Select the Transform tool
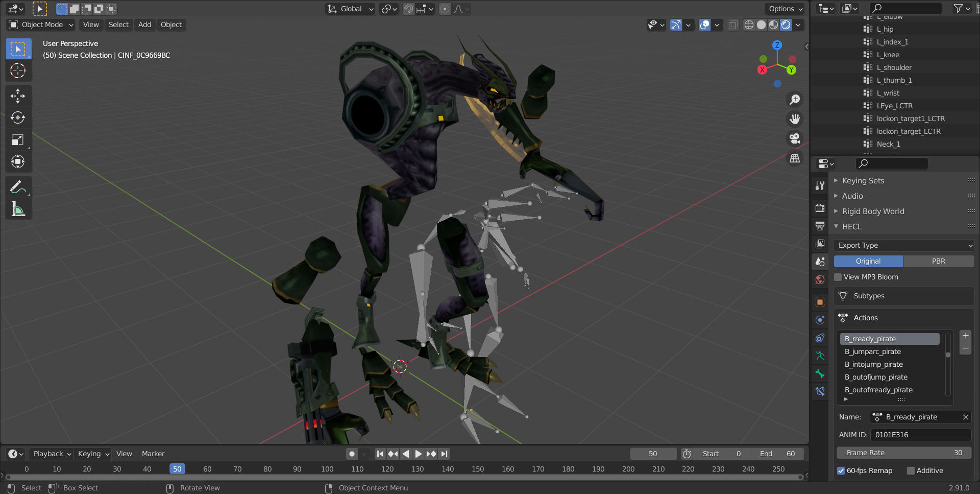This screenshot has height=494, width=980. tap(18, 161)
